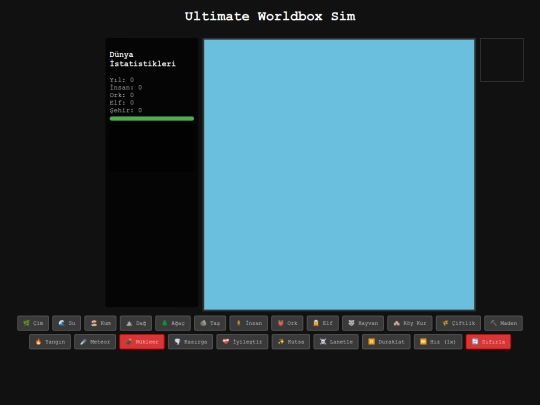The height and width of the screenshot is (405, 540).
Task: Click the Köy Kur village button
Action: pyautogui.click(x=409, y=323)
